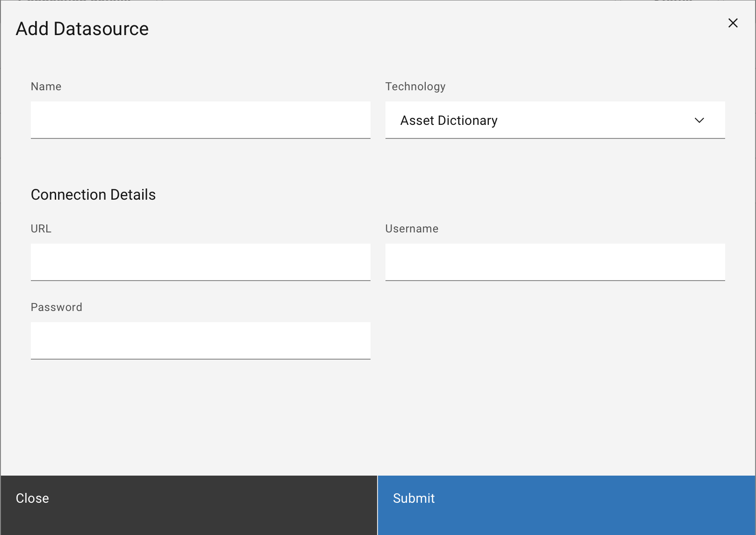Click the Username label text
The image size is (756, 535).
(x=412, y=229)
